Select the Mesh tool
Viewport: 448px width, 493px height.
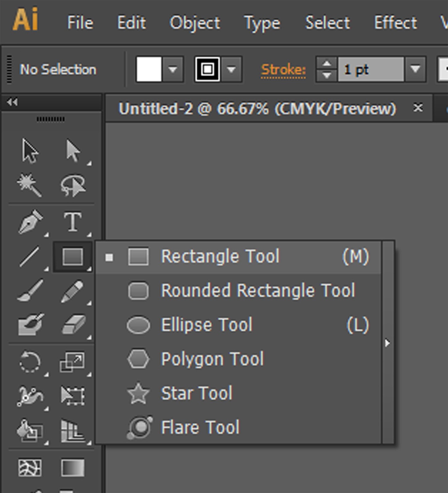click(30, 468)
